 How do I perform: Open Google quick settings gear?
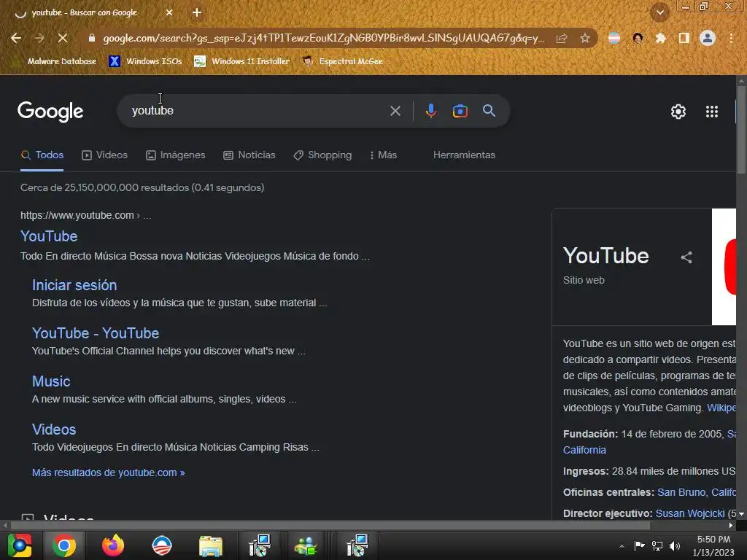pyautogui.click(x=678, y=112)
